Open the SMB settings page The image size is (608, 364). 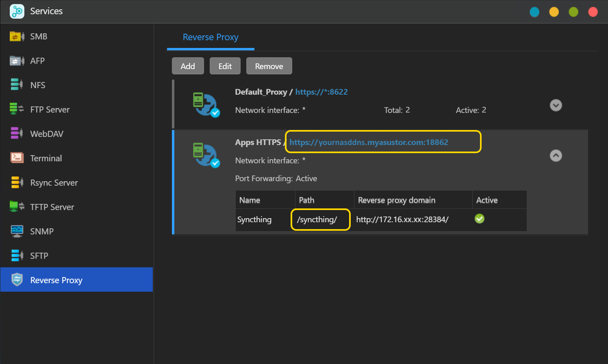[x=76, y=37]
